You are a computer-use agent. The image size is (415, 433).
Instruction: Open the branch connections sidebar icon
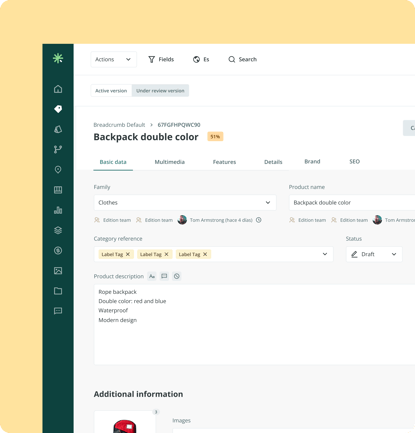point(58,149)
